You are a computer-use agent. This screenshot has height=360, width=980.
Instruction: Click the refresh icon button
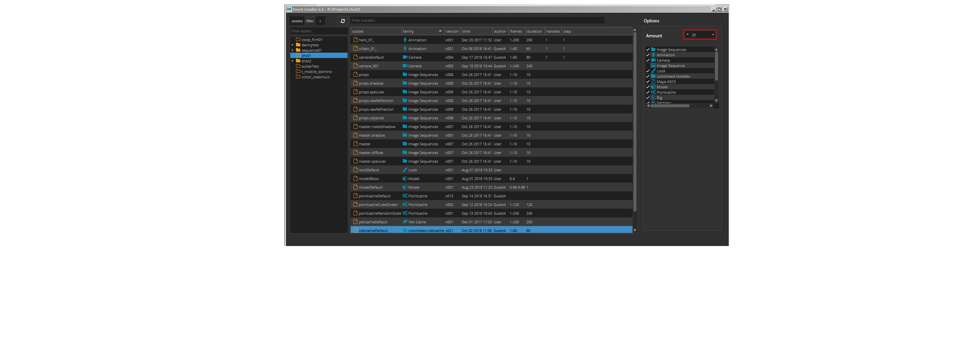(343, 21)
